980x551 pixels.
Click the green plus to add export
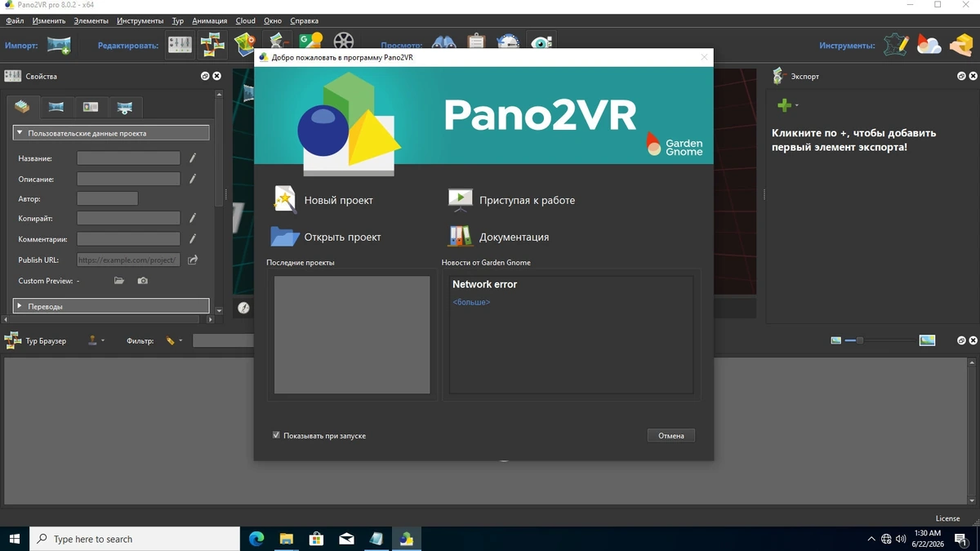784,105
